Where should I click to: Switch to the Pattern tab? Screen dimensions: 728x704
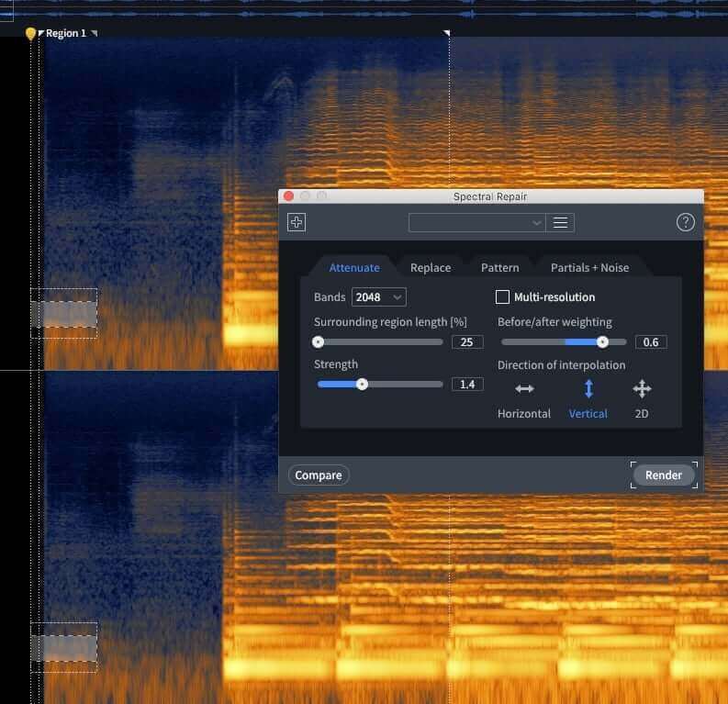click(499, 268)
